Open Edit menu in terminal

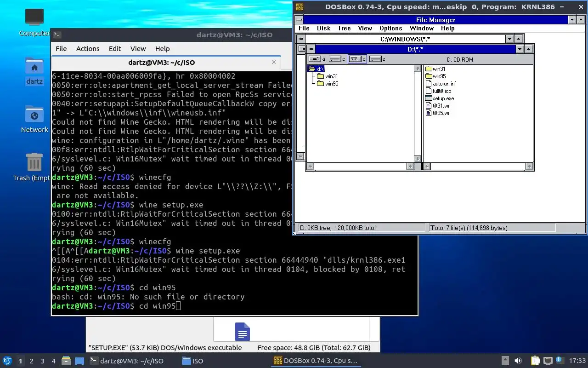[x=115, y=49]
